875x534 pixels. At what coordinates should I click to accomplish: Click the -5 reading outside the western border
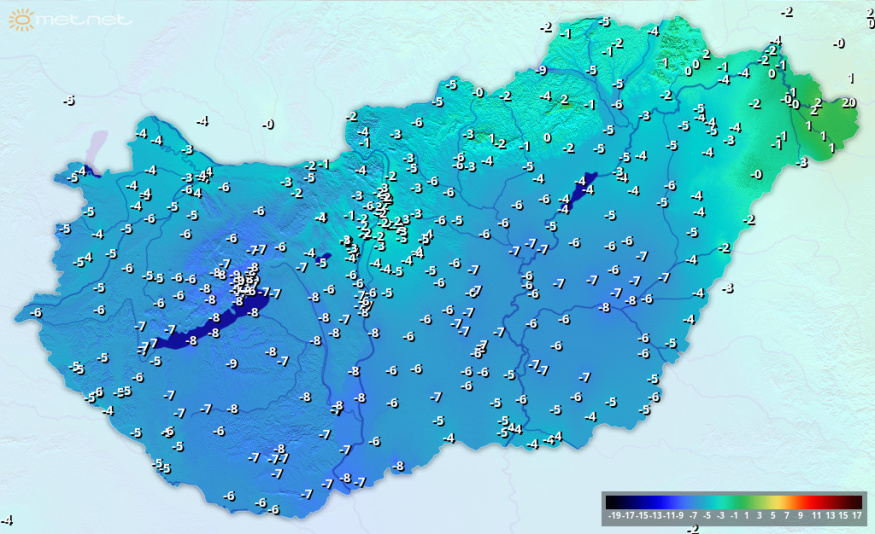(68, 101)
